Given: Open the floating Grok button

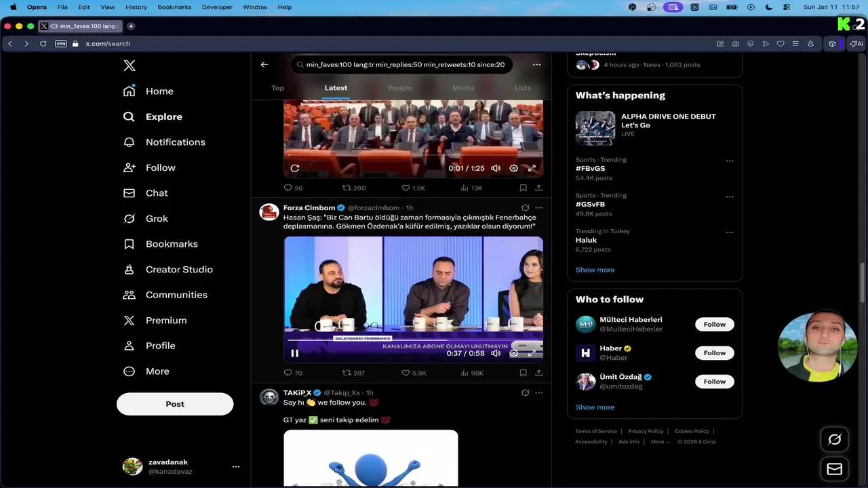Looking at the screenshot, I should (835, 439).
